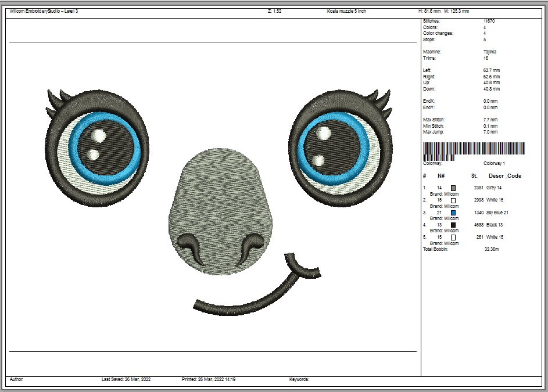This screenshot has width=548, height=392.
Task: Click the Black 13 color swatch
Action: 453,225
